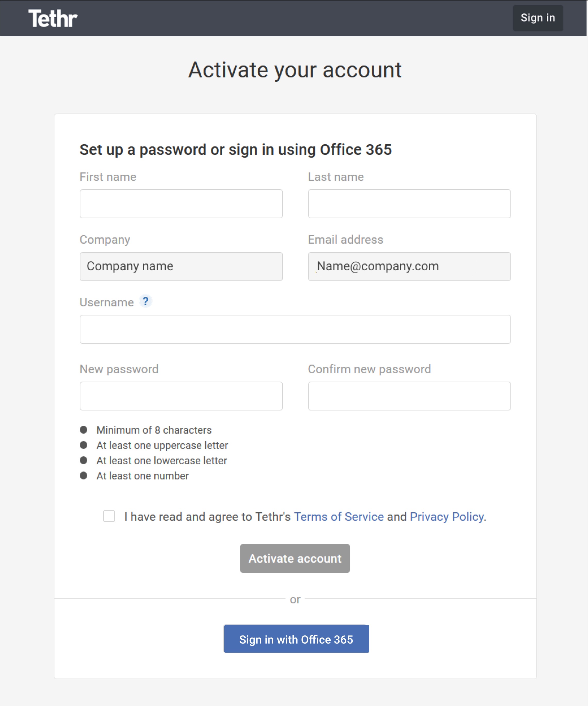Viewport: 588px width, 706px height.
Task: Click the 'At least one number' requirement bullet
Action: pos(142,475)
